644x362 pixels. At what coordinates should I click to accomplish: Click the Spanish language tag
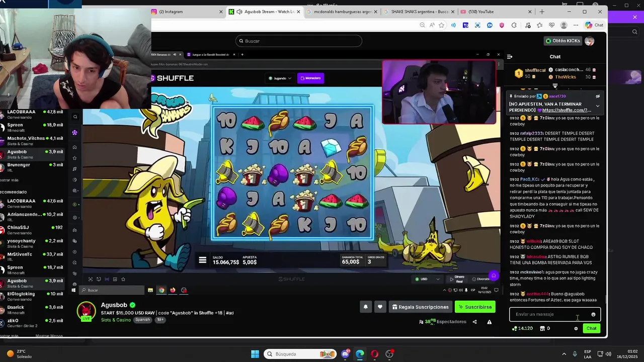(x=142, y=320)
